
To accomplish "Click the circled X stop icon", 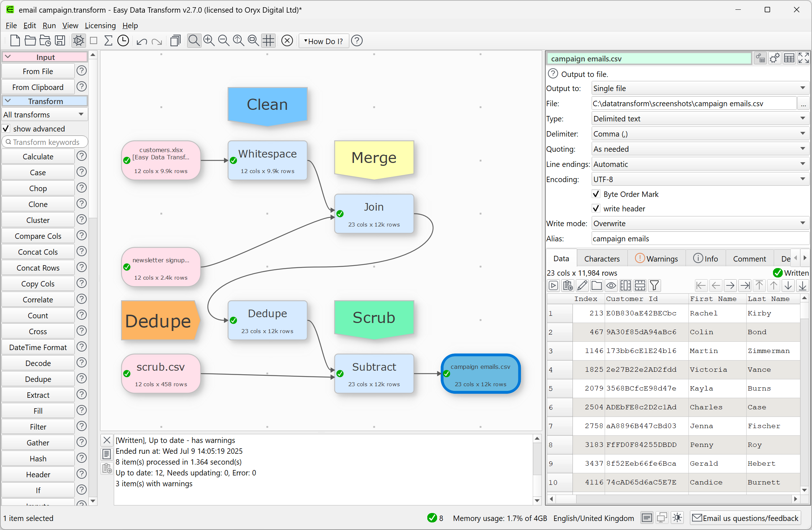I will pos(287,41).
